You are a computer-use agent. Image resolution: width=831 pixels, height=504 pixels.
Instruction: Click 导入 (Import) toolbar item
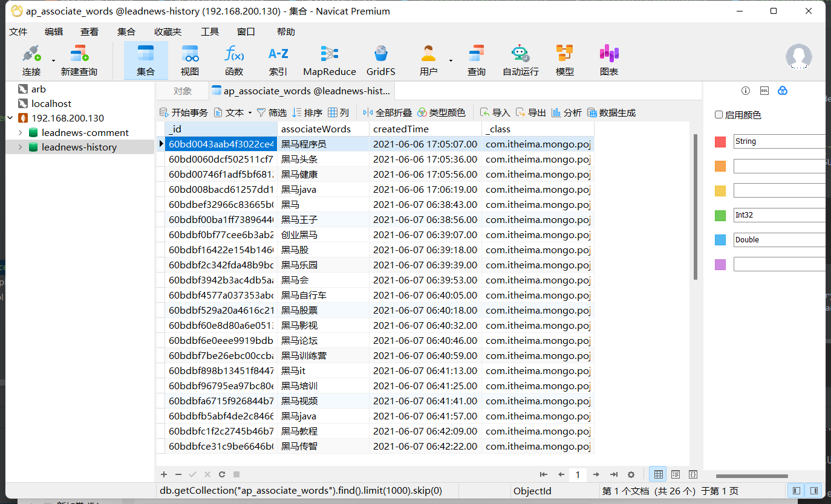(495, 112)
